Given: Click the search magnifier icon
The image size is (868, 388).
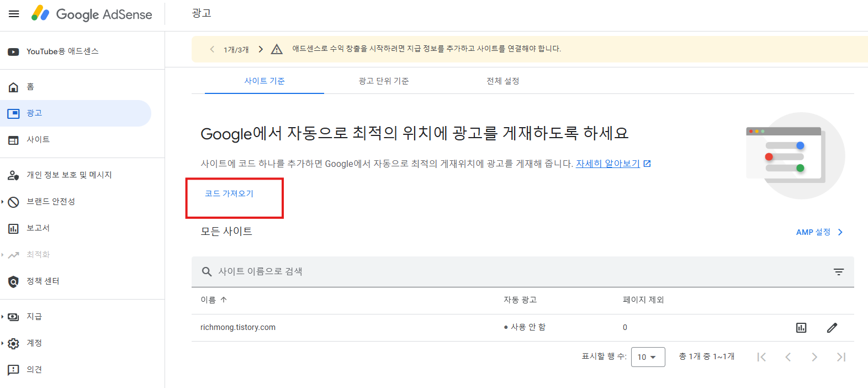Looking at the screenshot, I should pyautogui.click(x=207, y=272).
